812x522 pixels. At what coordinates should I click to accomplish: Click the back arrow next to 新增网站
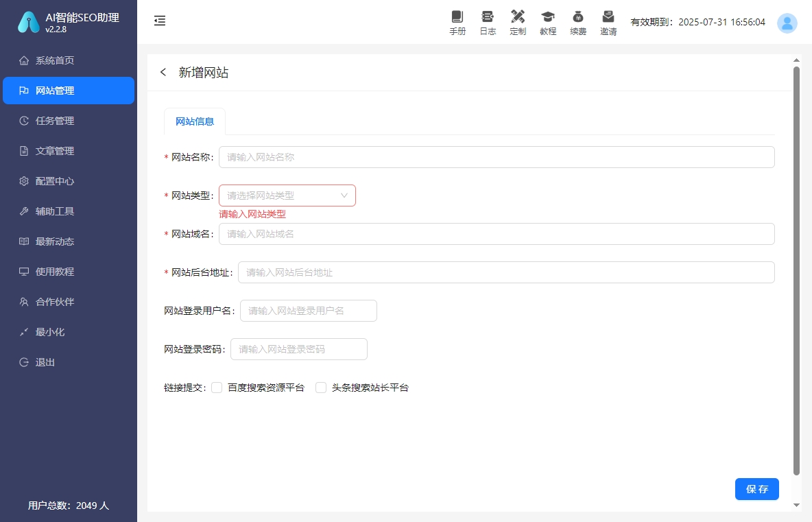[163, 72]
